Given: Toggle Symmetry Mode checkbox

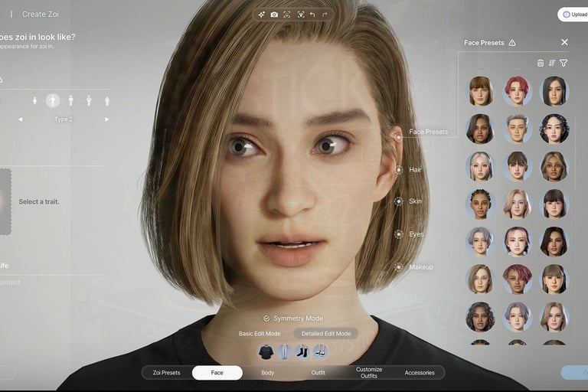Looking at the screenshot, I should [266, 318].
